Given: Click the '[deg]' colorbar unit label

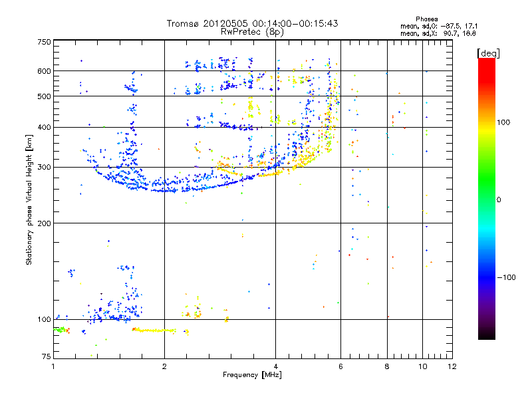Looking at the screenshot, I should pyautogui.click(x=488, y=53).
